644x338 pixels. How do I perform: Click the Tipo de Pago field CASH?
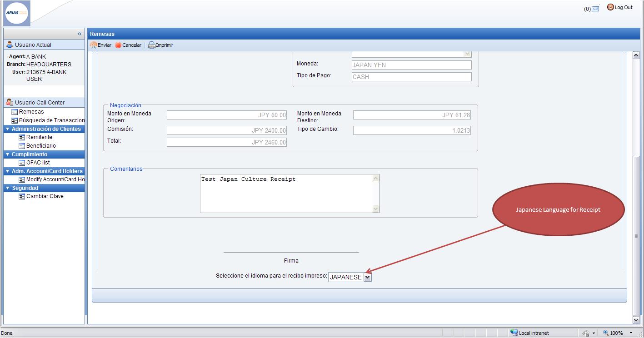point(412,77)
